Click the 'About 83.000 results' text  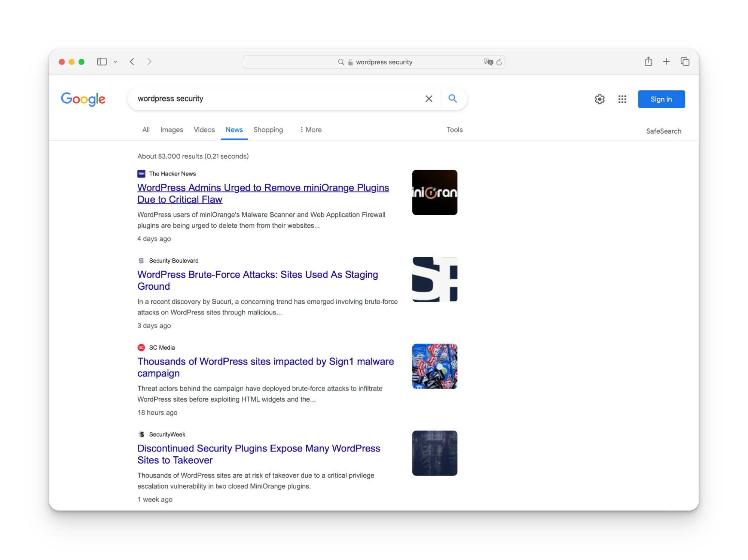pyautogui.click(x=193, y=156)
